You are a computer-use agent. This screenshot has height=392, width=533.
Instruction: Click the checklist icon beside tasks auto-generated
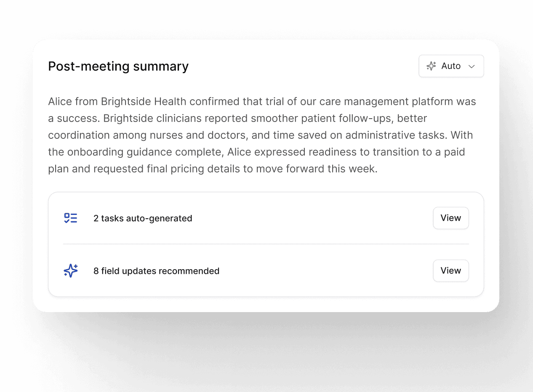pos(71,218)
